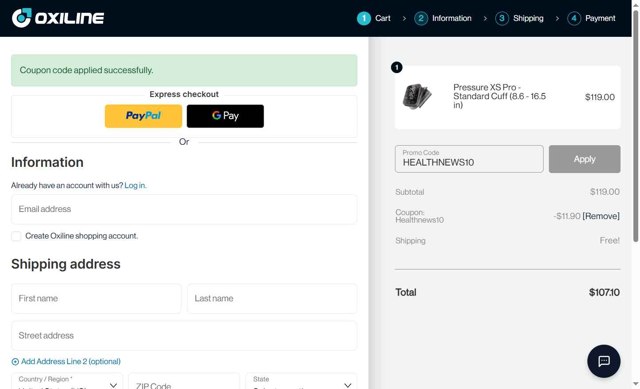Focus the Email address field

184,209
